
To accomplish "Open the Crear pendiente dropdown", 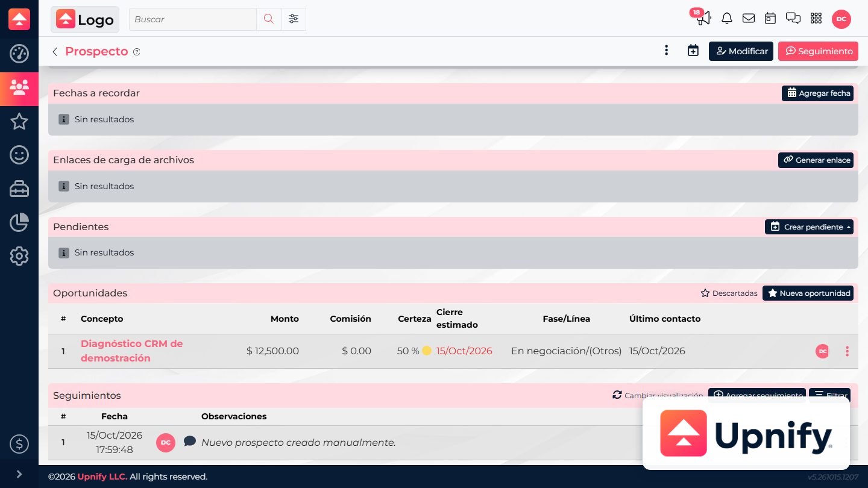I will pyautogui.click(x=809, y=227).
